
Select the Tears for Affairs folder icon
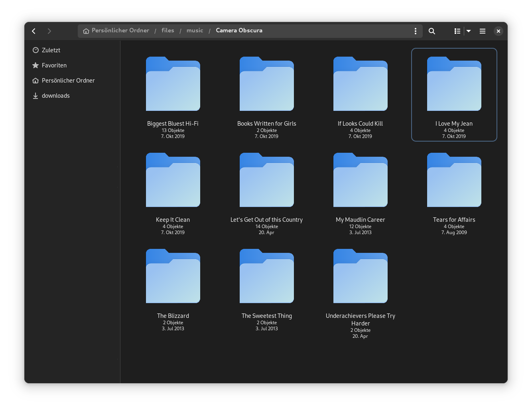454,180
